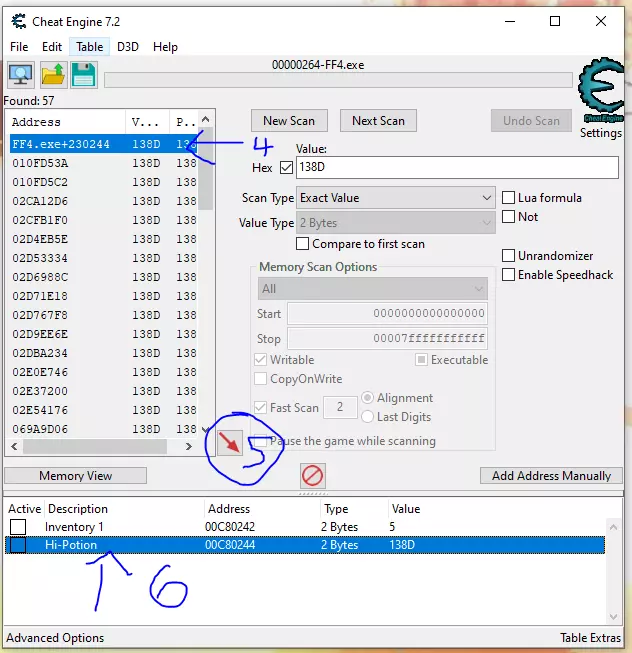The image size is (632, 653).
Task: Tick Compare to first scan
Action: (x=303, y=243)
